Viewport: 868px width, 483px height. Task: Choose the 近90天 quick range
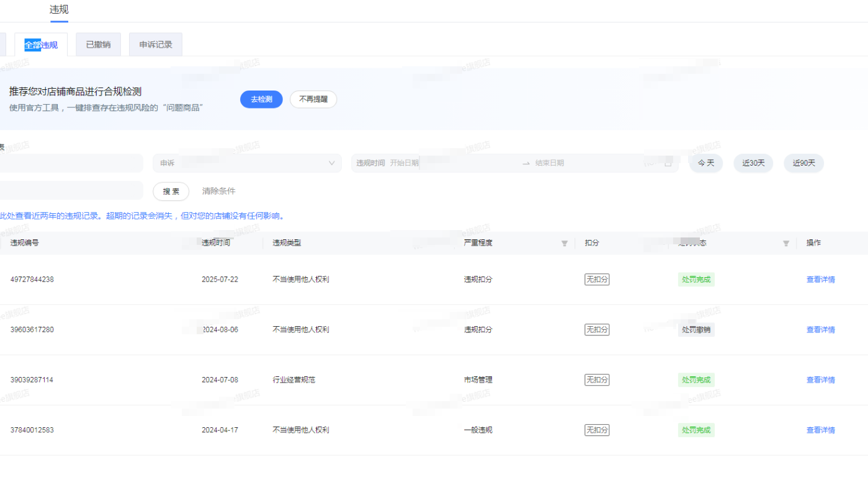pos(803,163)
